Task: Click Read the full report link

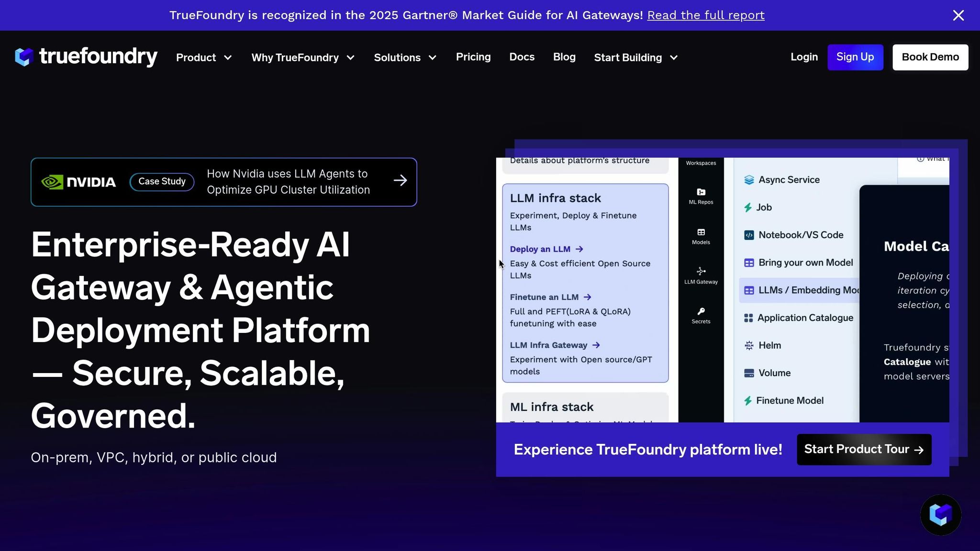Action: click(x=705, y=15)
